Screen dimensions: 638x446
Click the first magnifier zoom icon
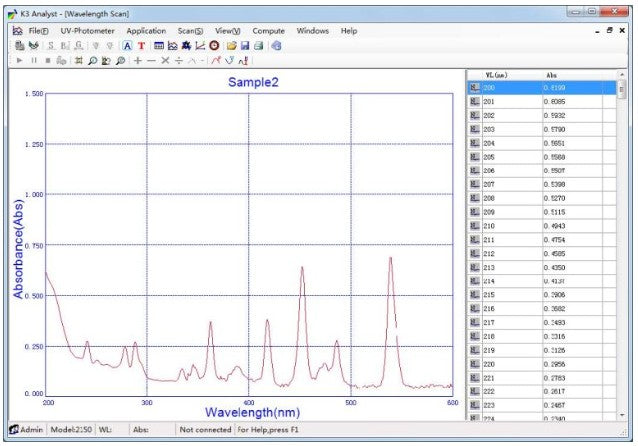pyautogui.click(x=93, y=61)
